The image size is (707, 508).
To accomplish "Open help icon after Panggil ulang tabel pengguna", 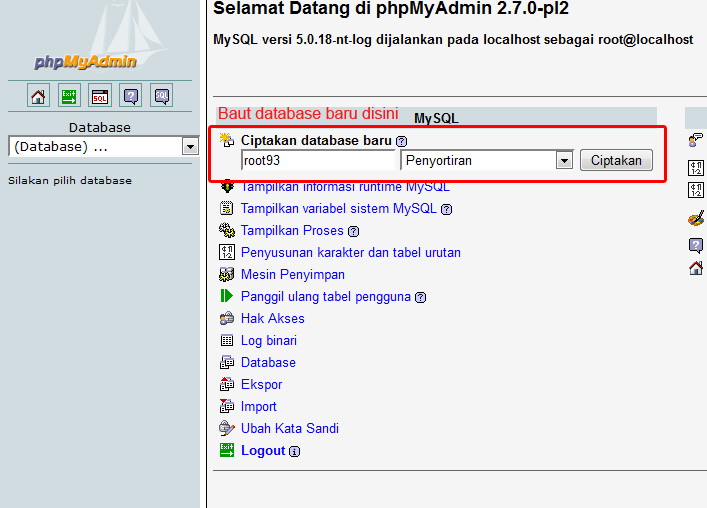I will 420,297.
